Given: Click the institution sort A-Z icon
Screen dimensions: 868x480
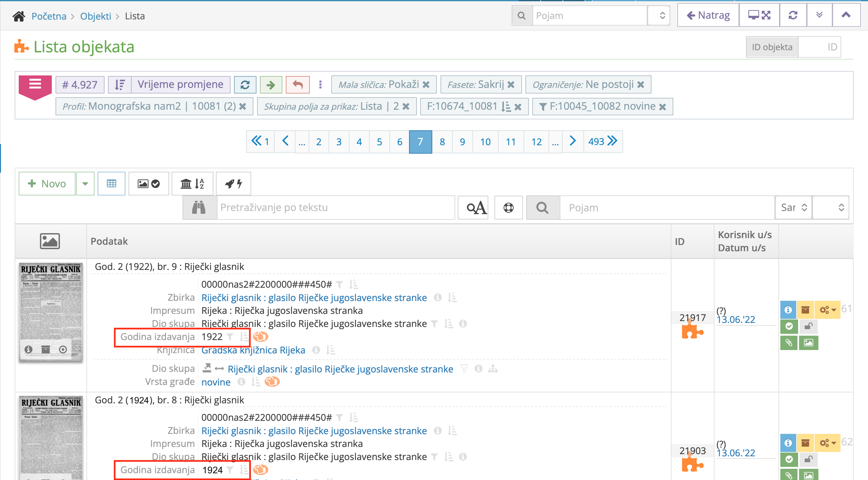Looking at the screenshot, I should pos(193,184).
